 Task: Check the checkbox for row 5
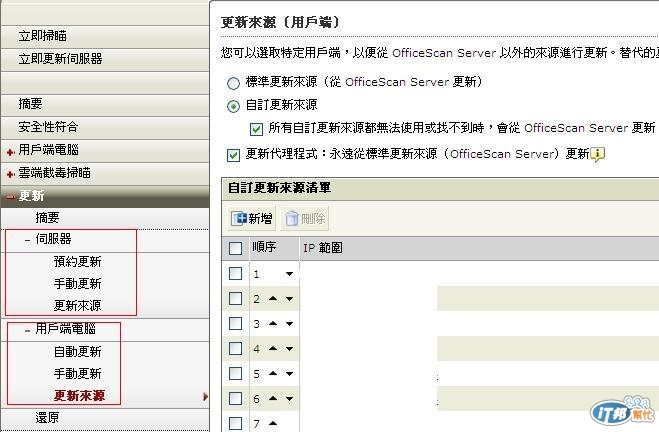[x=235, y=373]
